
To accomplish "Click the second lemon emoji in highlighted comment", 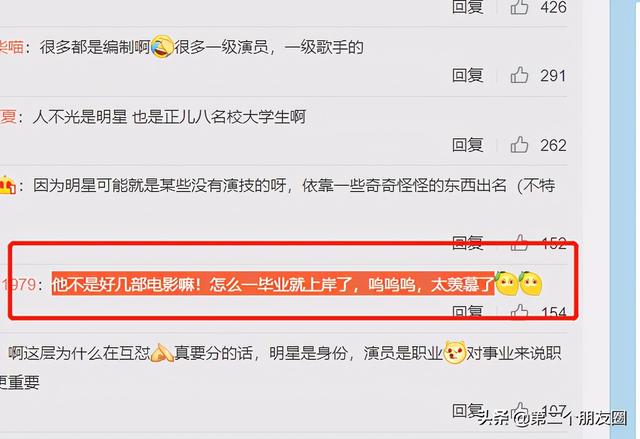I will [x=531, y=283].
